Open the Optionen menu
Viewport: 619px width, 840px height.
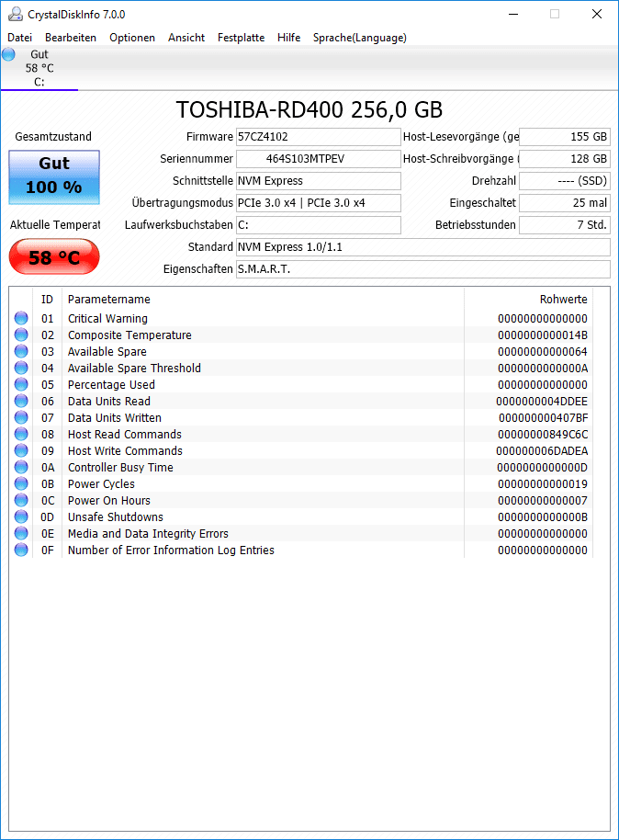[132, 38]
